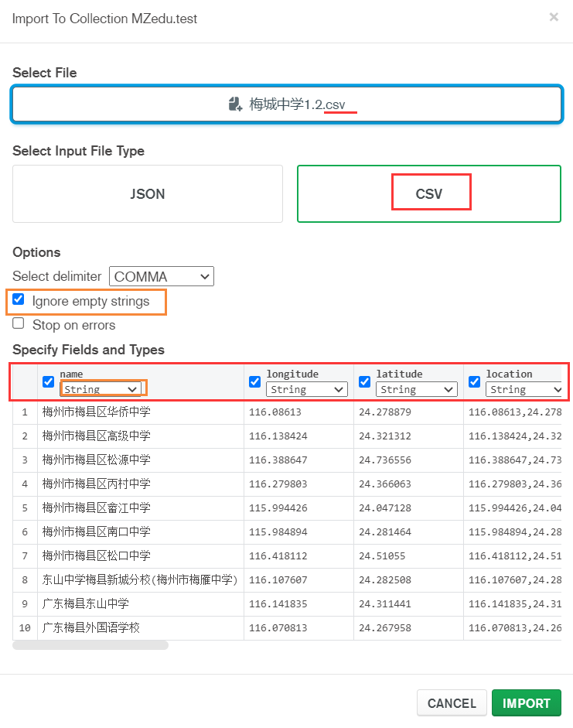Screen dimensions: 573x728
Task: Close the Import To Collection dialog
Action: 554,17
